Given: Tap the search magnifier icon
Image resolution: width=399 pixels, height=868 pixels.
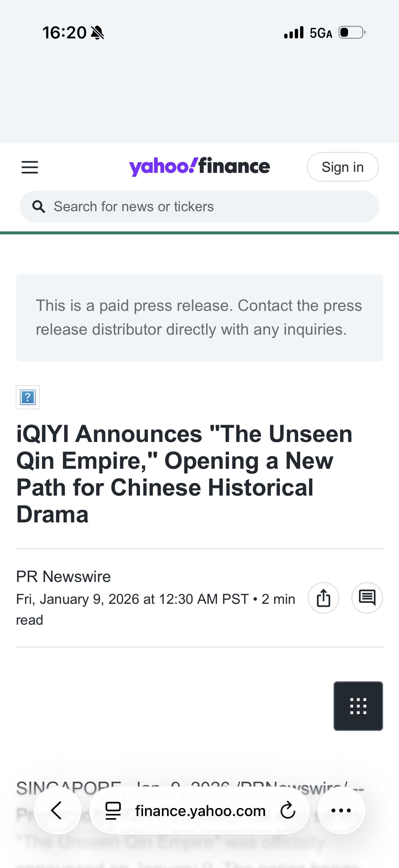Looking at the screenshot, I should tap(38, 207).
